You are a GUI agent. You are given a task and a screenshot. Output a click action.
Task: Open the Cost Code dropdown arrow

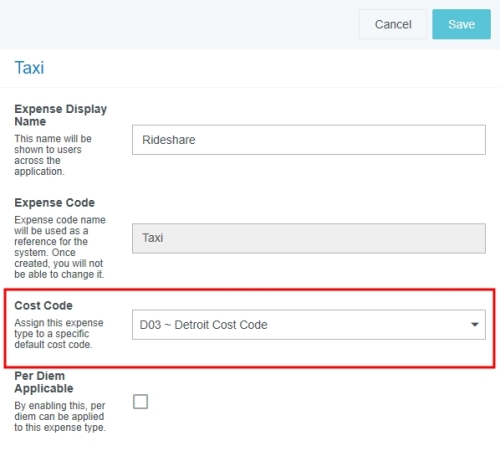pyautogui.click(x=475, y=324)
